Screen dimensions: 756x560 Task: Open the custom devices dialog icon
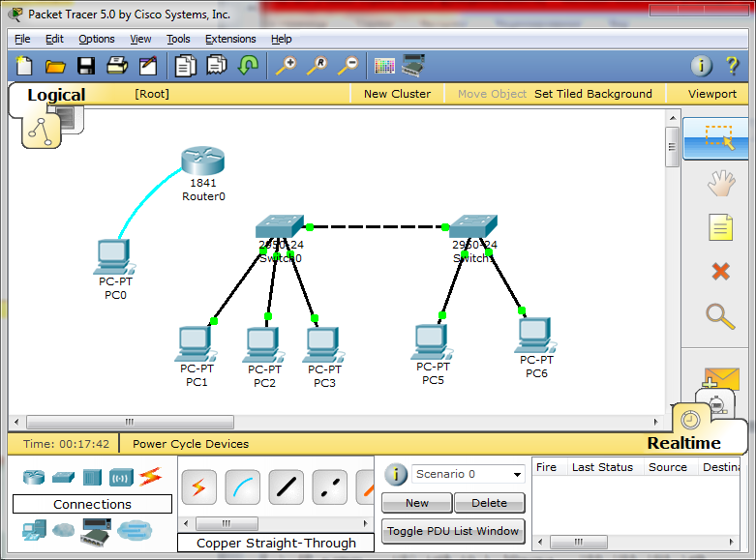coord(413,66)
